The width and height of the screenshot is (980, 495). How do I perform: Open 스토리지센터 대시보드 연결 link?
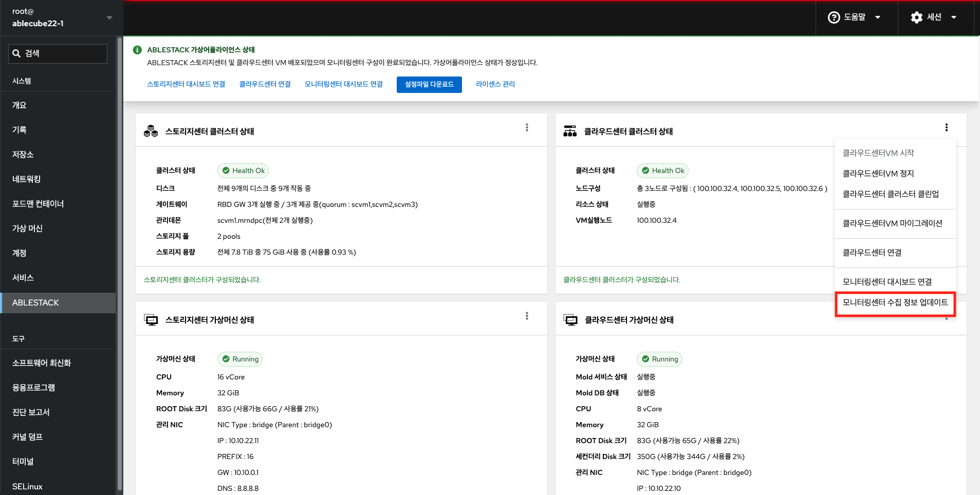[186, 84]
